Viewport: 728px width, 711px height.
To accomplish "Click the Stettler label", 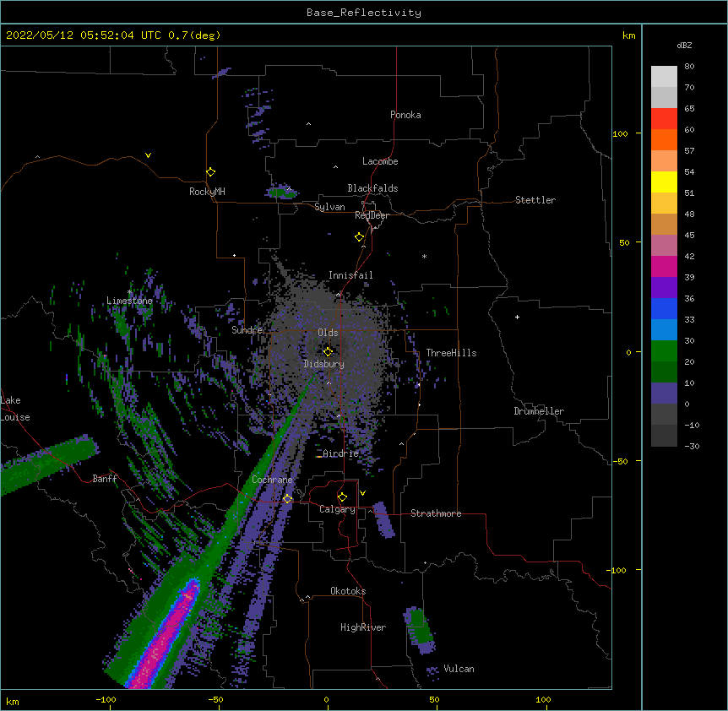I will 535,200.
